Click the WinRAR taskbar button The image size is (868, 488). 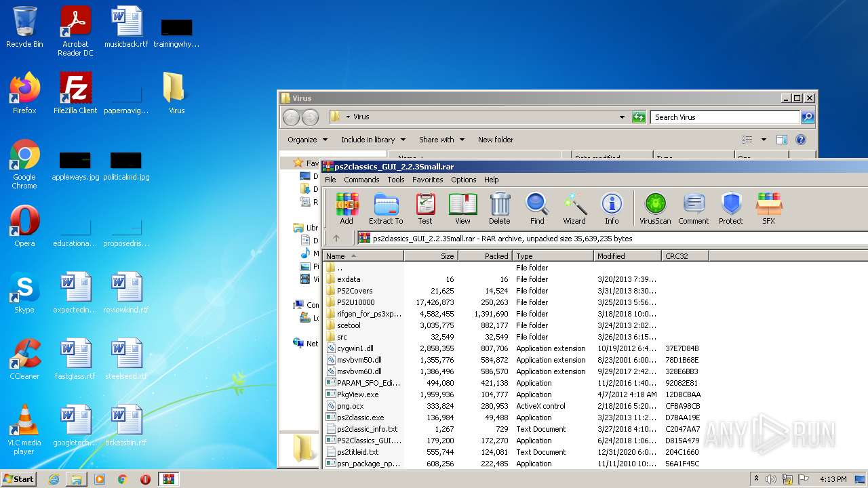tap(168, 479)
